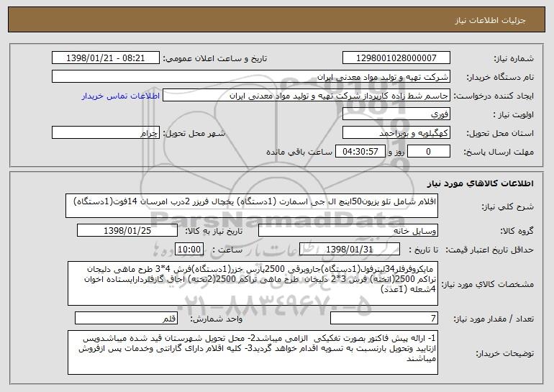Click the اطلاعات کالاهای مورد نیاز section heading
554x392 pixels.
(x=480, y=183)
